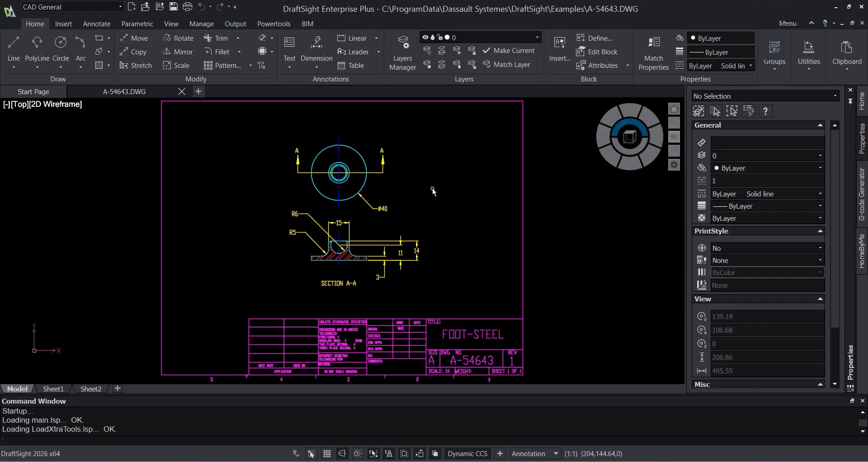The width and height of the screenshot is (868, 462).
Task: Select the PolyLine tool
Action: [37, 49]
